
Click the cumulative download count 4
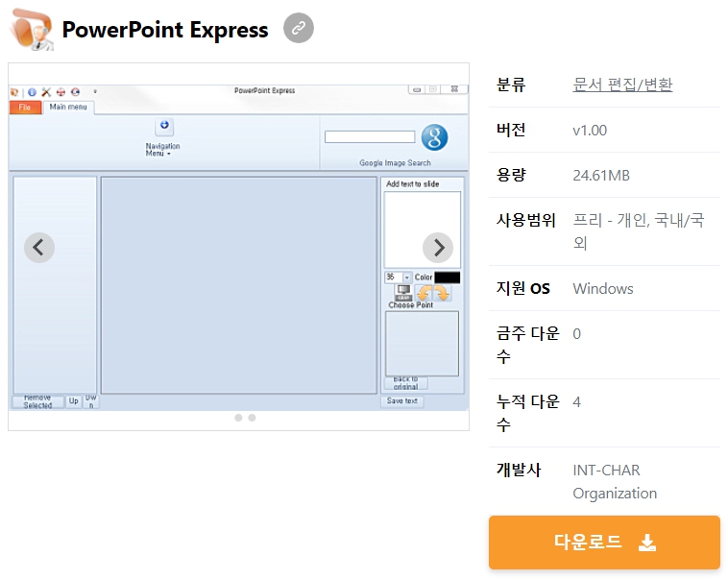point(576,402)
